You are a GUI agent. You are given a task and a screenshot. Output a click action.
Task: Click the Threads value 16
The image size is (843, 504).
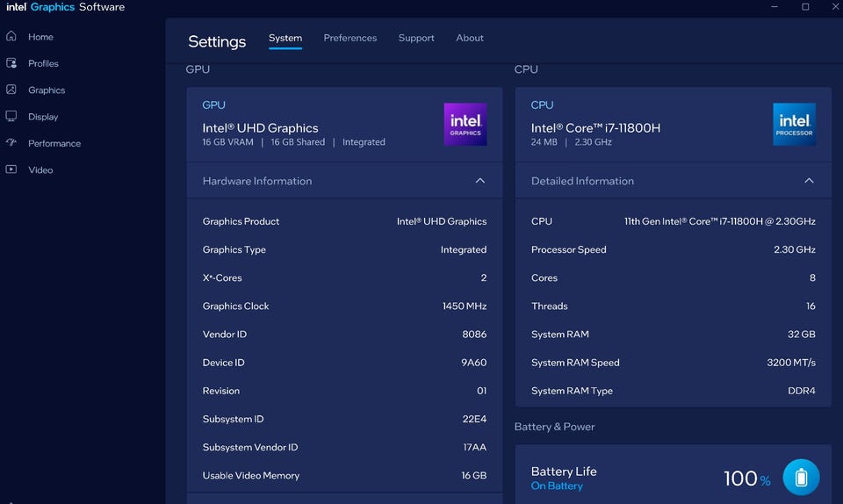(811, 306)
